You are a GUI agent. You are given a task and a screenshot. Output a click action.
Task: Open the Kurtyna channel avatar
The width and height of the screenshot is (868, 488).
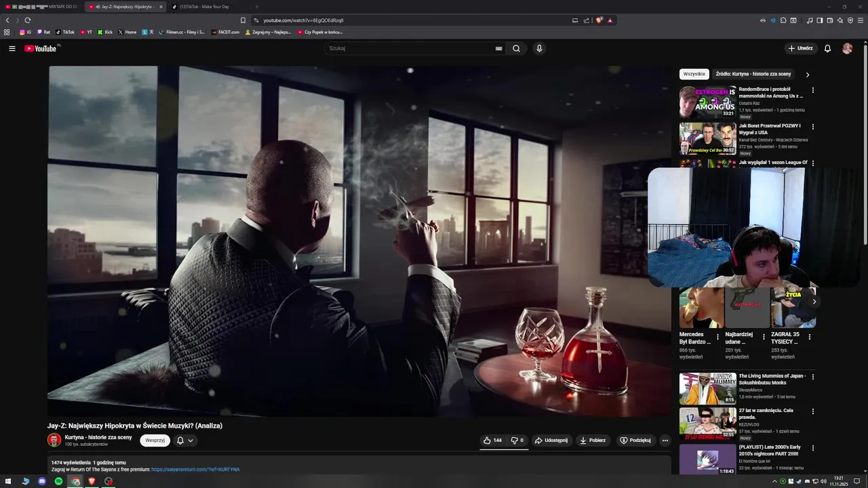pyautogui.click(x=54, y=440)
